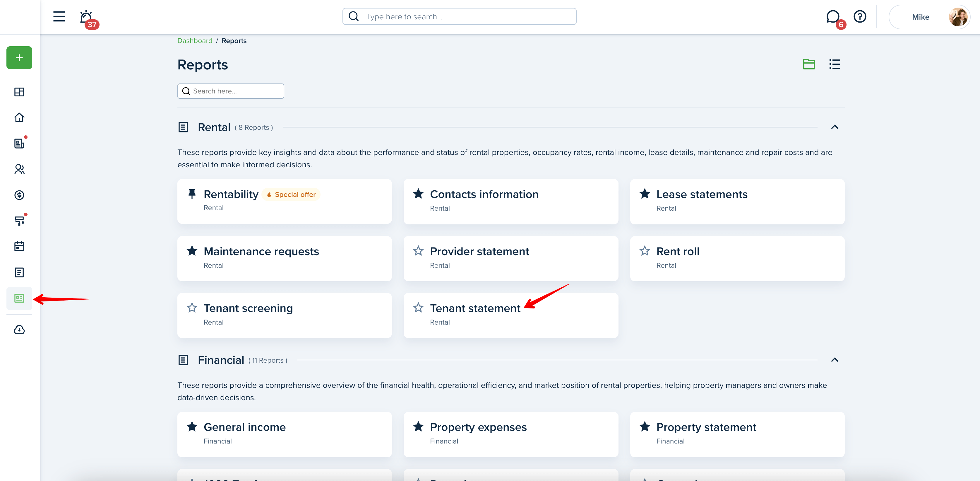Click the Reports breadcrumb text
The height and width of the screenshot is (481, 980).
234,41
